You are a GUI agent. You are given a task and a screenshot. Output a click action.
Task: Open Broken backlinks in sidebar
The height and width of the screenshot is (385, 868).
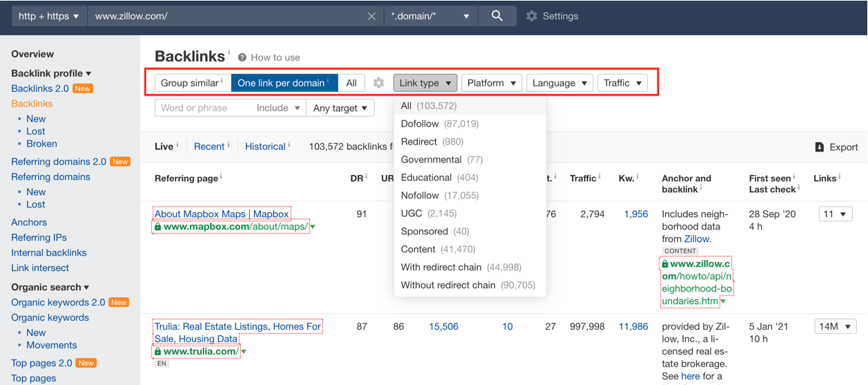pyautogui.click(x=41, y=144)
